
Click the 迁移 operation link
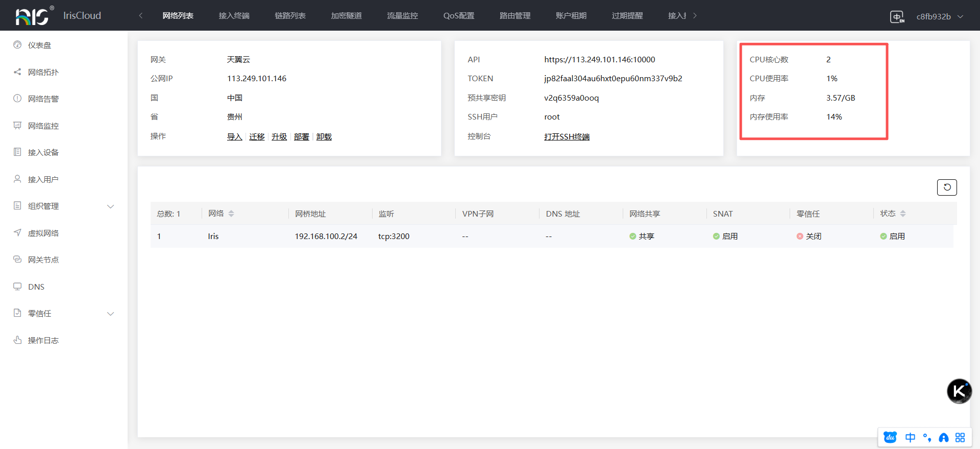click(257, 137)
